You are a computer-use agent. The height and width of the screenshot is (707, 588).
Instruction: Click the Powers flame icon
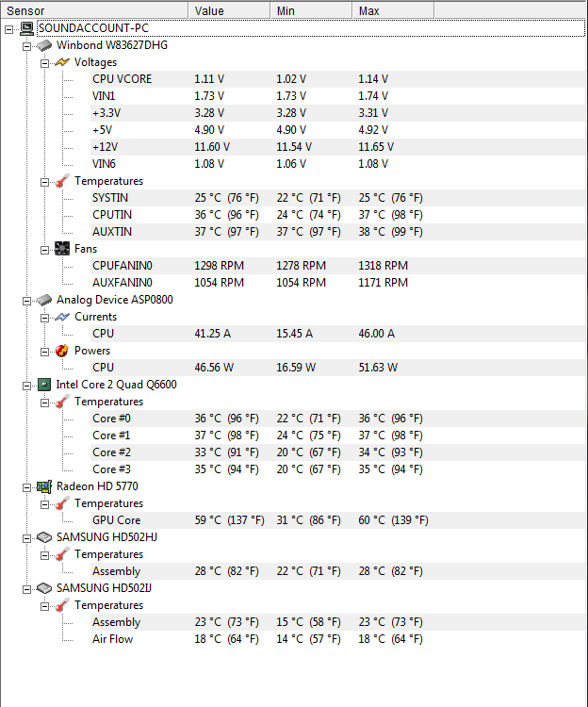(x=62, y=351)
